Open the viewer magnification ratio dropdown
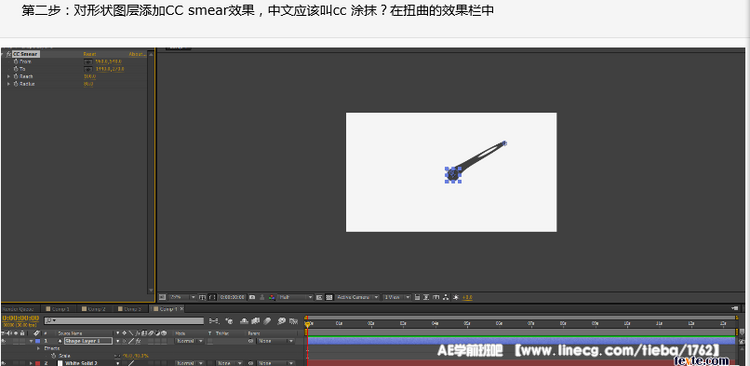 183,297
